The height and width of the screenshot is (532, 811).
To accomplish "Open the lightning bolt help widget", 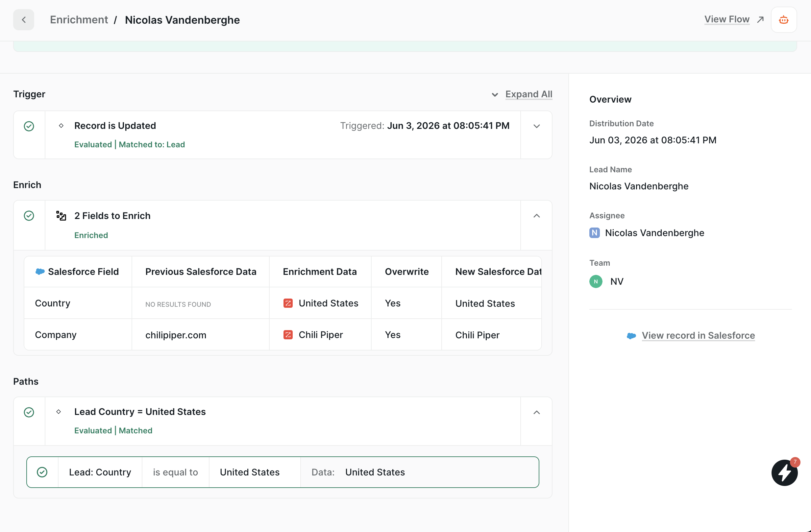I will (784, 473).
